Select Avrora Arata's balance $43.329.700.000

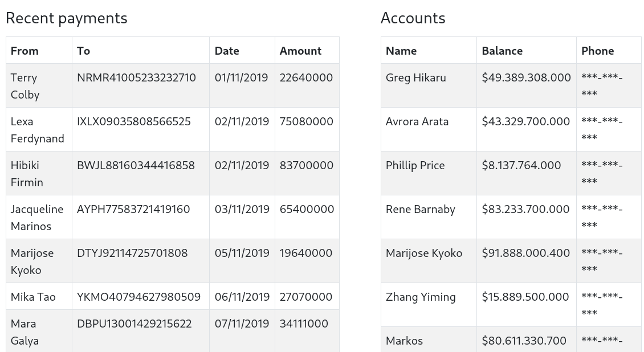click(x=525, y=121)
